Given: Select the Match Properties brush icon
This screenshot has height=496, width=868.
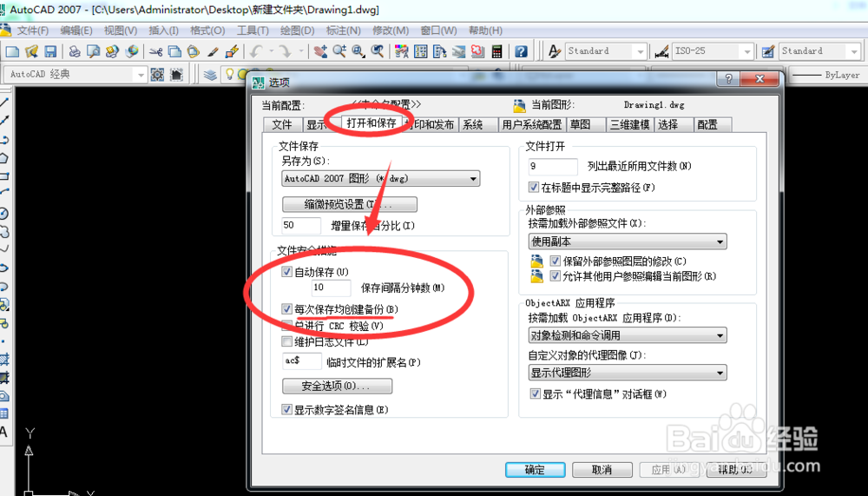Looking at the screenshot, I should (x=213, y=51).
